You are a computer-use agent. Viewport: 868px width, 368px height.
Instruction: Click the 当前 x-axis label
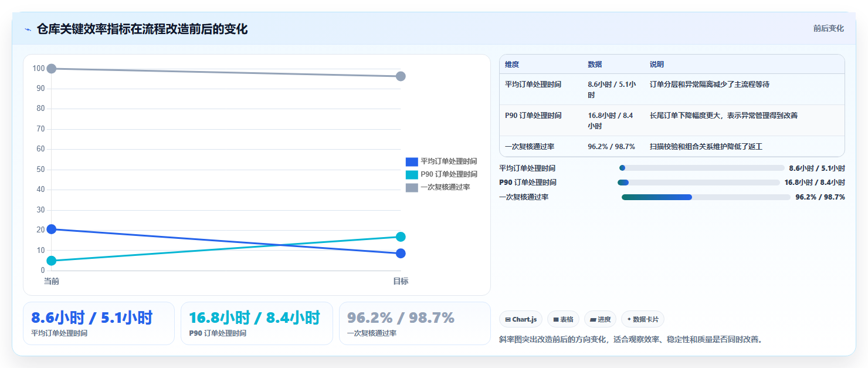tap(52, 282)
